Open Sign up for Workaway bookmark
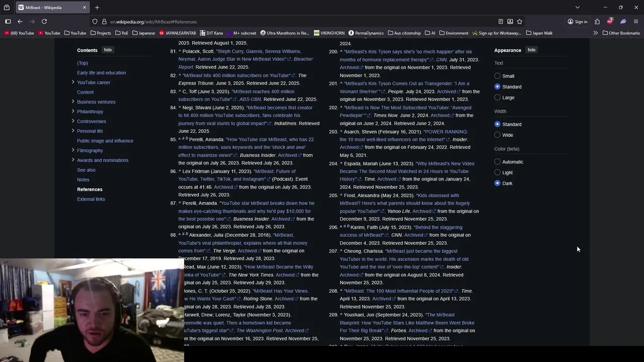The width and height of the screenshot is (644, 362). 497,33
